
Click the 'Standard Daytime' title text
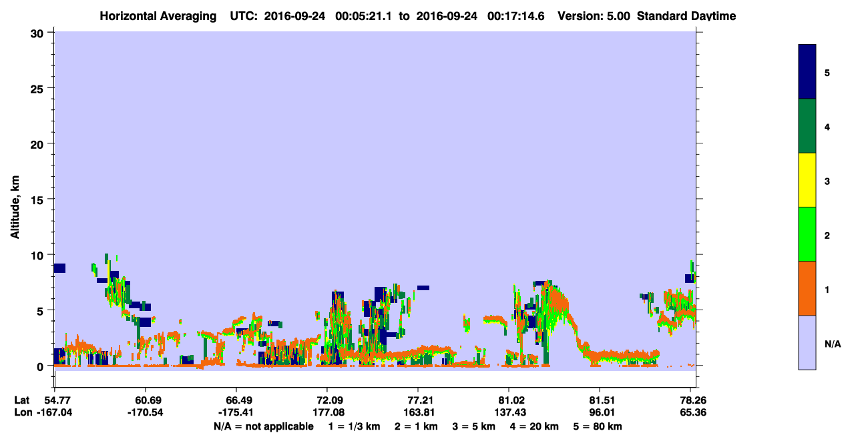[686, 16]
